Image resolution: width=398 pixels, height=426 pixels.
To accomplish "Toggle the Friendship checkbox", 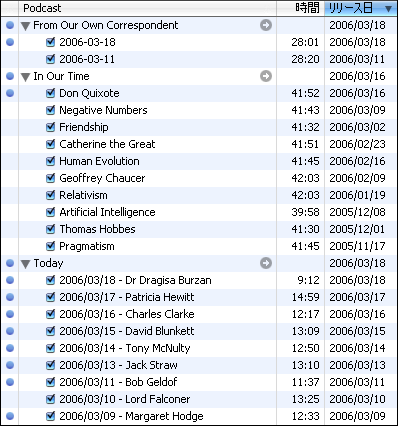I will click(50, 127).
